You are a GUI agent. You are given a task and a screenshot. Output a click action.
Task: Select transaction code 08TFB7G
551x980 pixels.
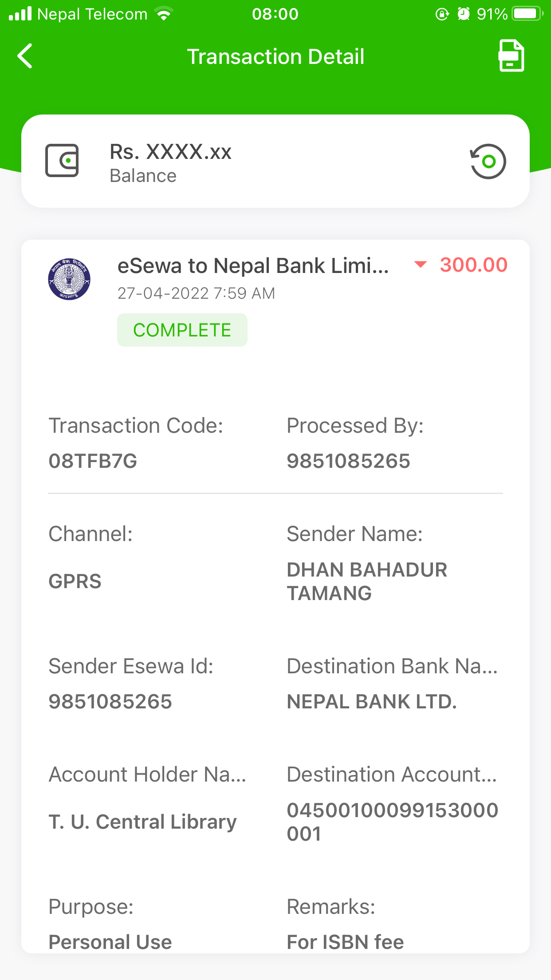tap(93, 461)
